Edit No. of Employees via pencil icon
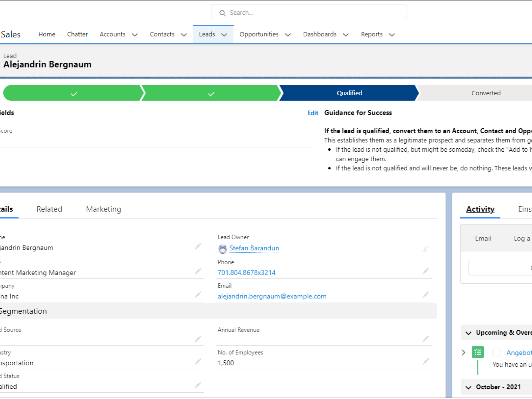Image resolution: width=532 pixels, height=399 pixels. tap(425, 361)
